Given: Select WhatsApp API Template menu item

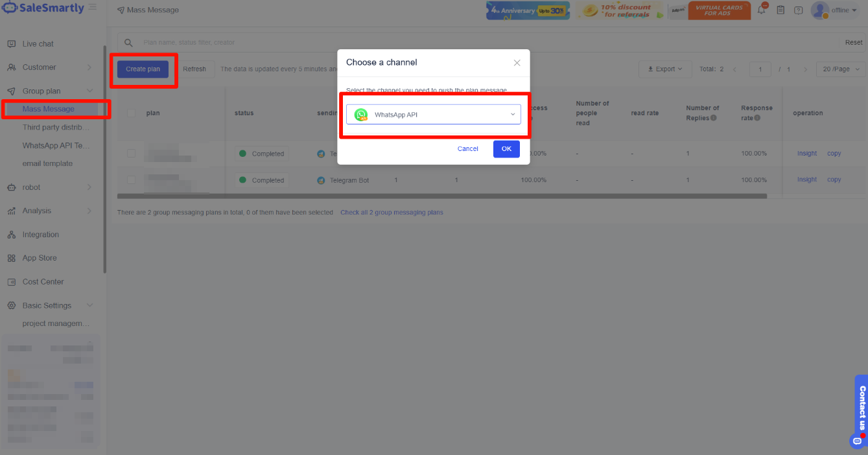Looking at the screenshot, I should point(56,145).
